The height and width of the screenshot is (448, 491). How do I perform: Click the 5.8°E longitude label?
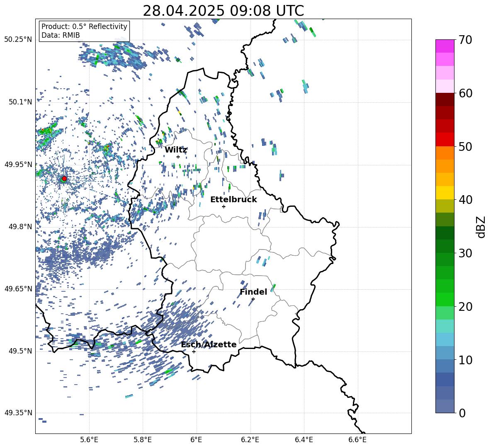coord(143,440)
